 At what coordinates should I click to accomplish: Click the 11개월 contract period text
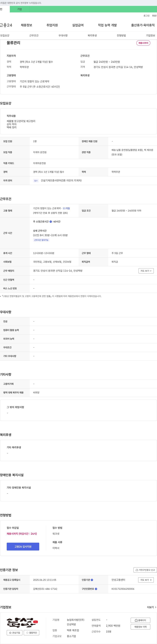[66, 208]
